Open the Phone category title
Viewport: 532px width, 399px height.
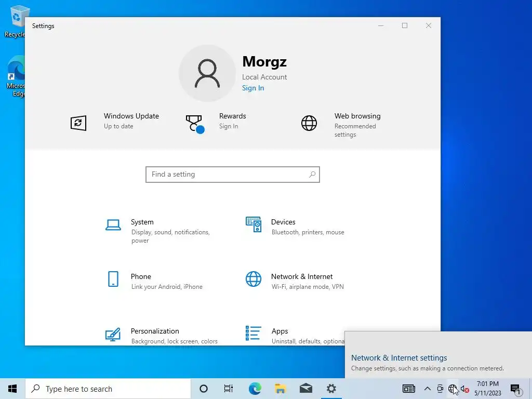tap(141, 276)
